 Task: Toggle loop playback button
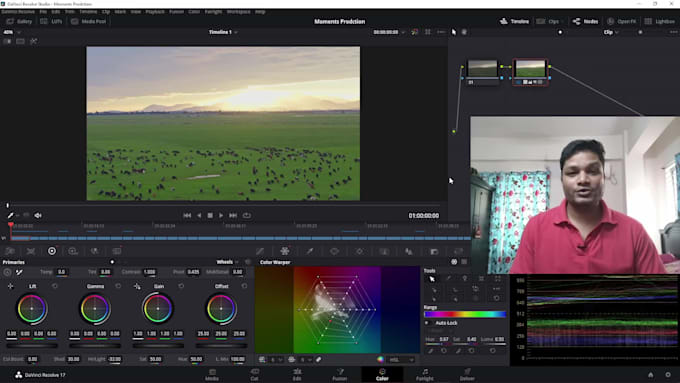tap(247, 215)
